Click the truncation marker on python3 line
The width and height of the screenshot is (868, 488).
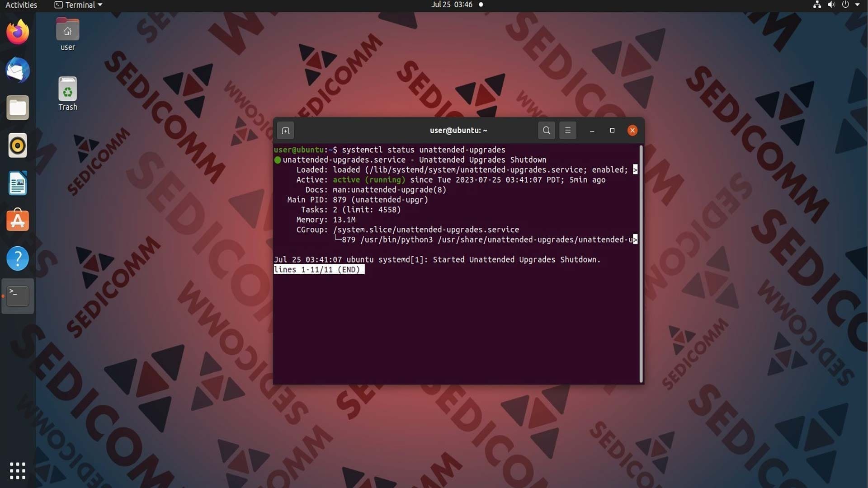(635, 240)
